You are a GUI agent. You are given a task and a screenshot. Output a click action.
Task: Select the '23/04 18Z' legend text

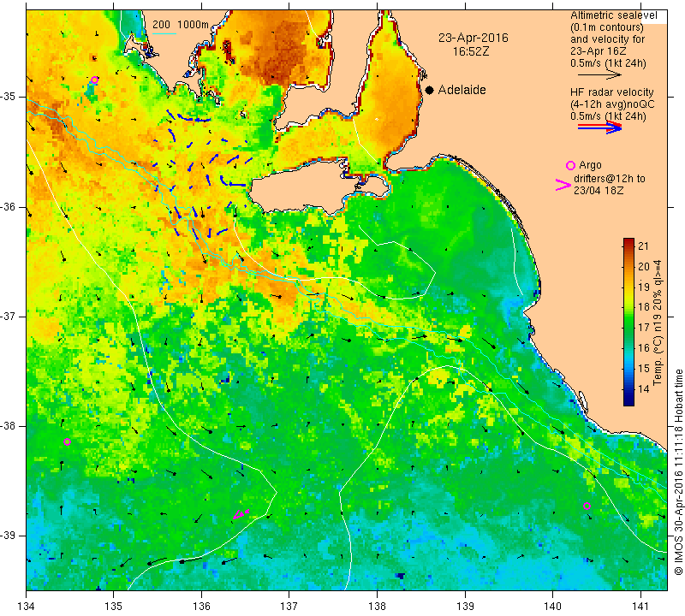[x=598, y=191]
